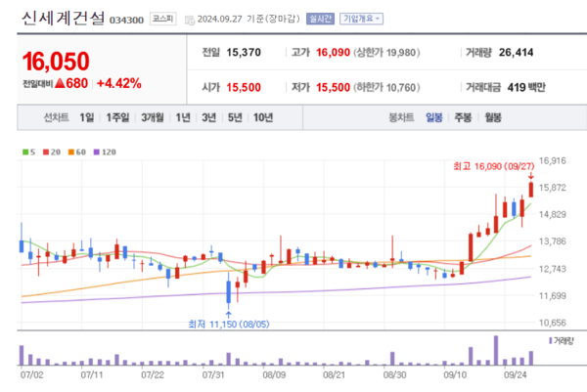The image size is (587, 392).
Task: Switch to 월봉 monthly candle chart
Action: [x=492, y=118]
